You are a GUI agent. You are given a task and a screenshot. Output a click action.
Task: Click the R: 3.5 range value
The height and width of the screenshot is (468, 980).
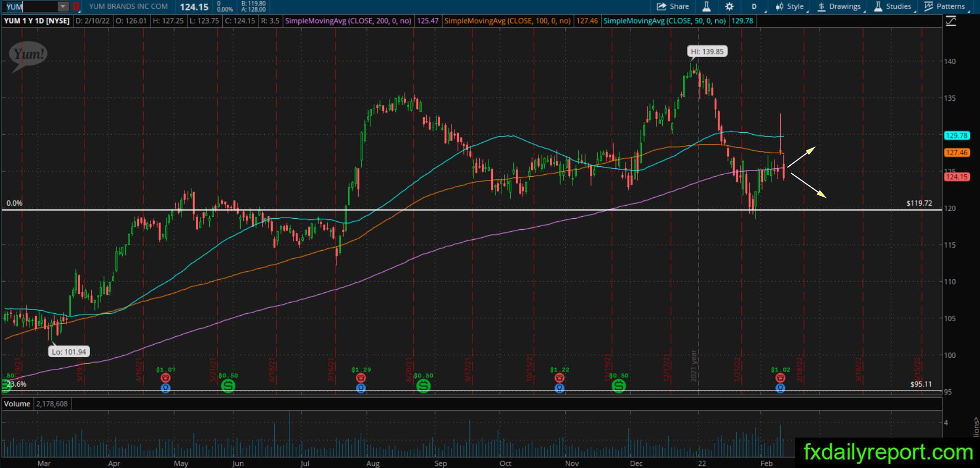(x=270, y=21)
